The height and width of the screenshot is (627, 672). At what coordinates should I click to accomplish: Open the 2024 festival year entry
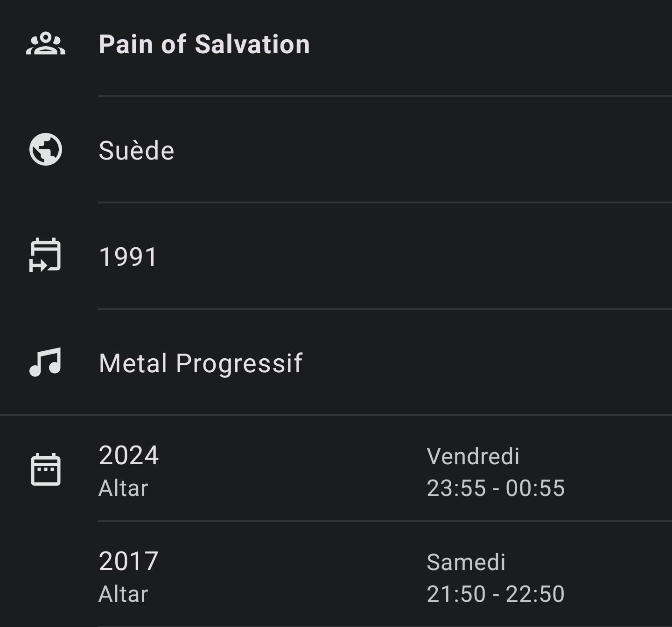coord(129,455)
